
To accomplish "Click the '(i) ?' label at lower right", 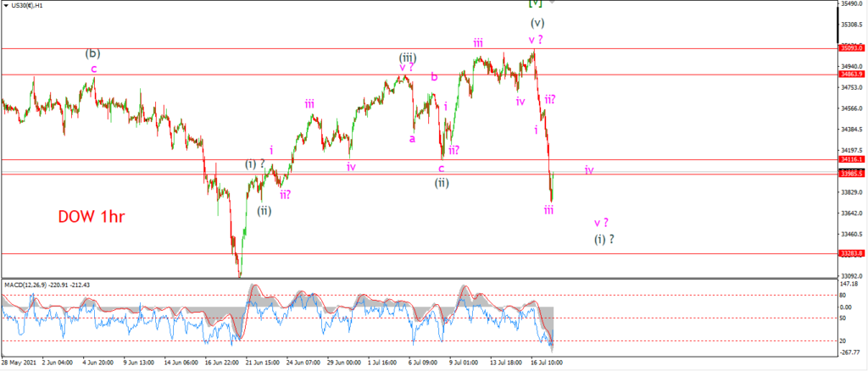I will click(x=604, y=240).
